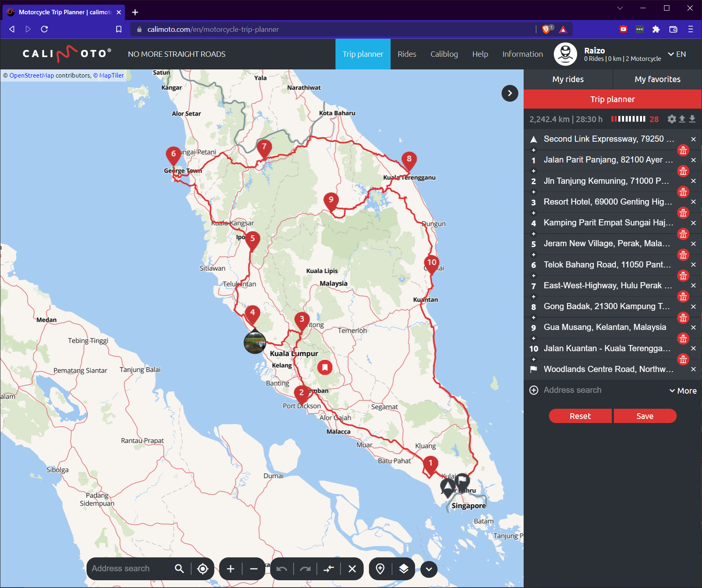Toggle road-type icon below Gong Badak

coord(683,317)
